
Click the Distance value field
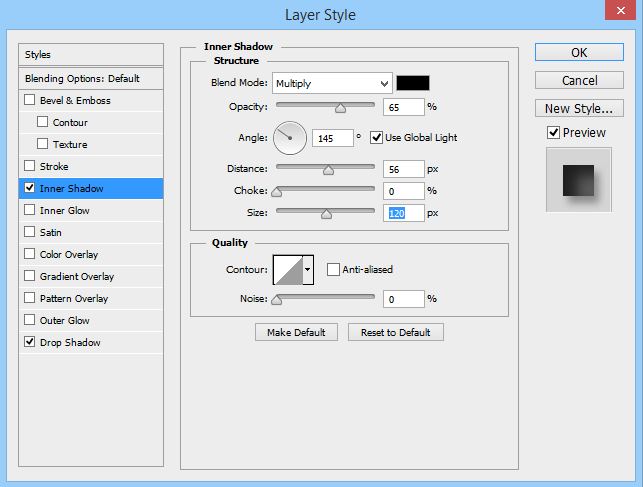(404, 169)
